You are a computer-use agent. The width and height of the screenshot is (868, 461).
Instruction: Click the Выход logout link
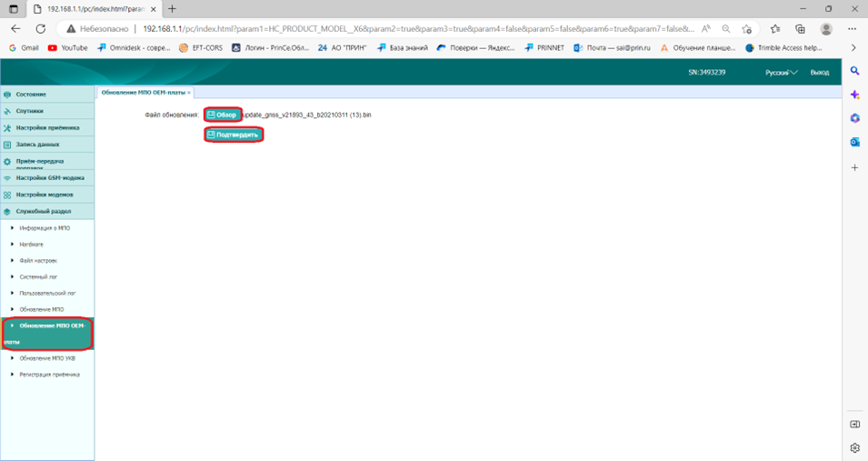(819, 73)
